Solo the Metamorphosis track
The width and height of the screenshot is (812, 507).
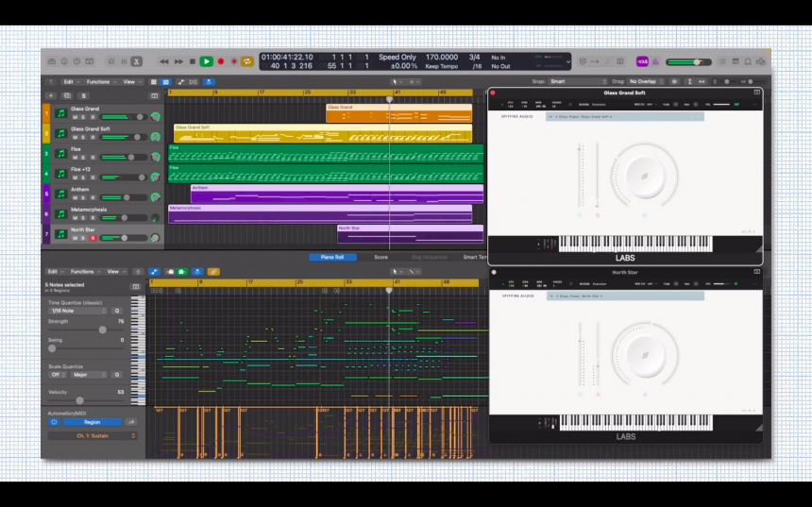tap(83, 218)
